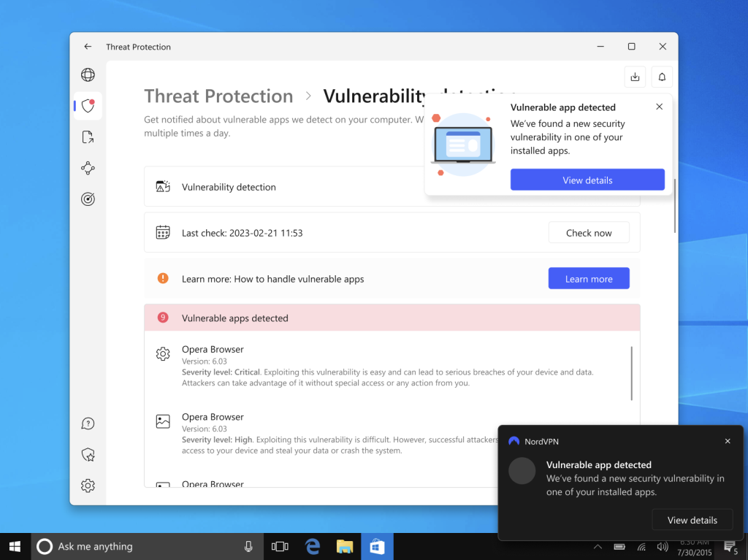748x560 pixels.
Task: Click View details in the in-app popup
Action: (587, 180)
